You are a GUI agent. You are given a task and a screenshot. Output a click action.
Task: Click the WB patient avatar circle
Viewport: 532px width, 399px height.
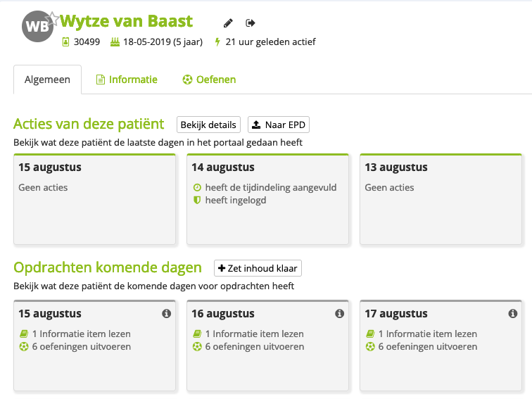(x=35, y=27)
